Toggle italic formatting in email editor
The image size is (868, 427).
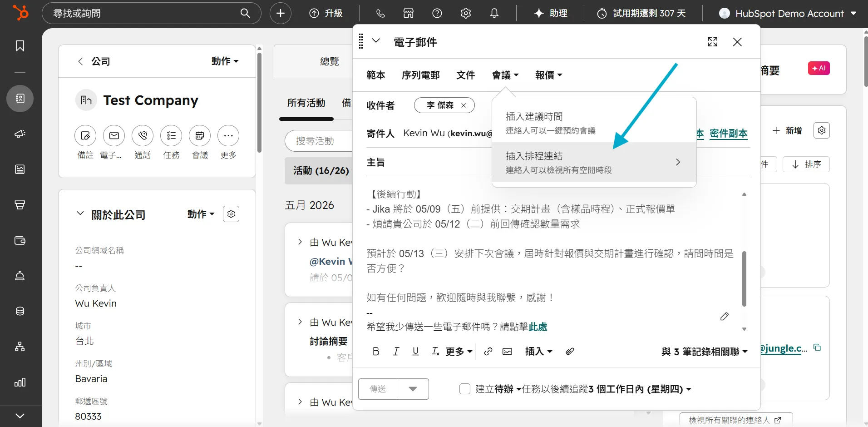(x=396, y=351)
